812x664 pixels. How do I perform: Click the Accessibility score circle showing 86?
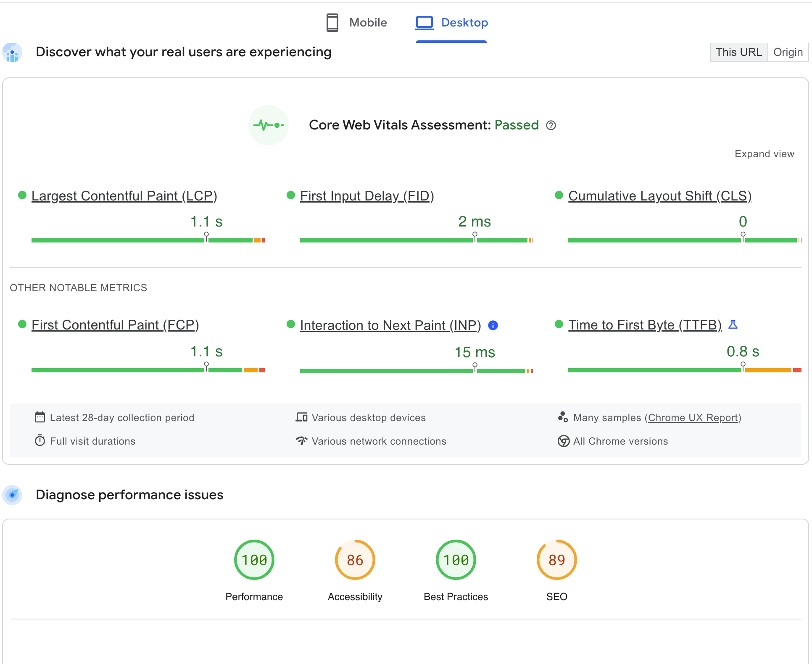coord(355,559)
